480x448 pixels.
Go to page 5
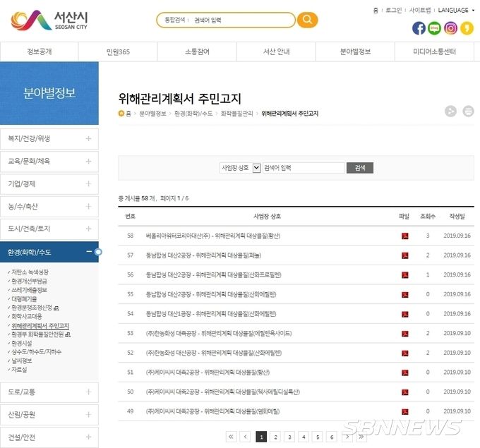tap(318, 437)
